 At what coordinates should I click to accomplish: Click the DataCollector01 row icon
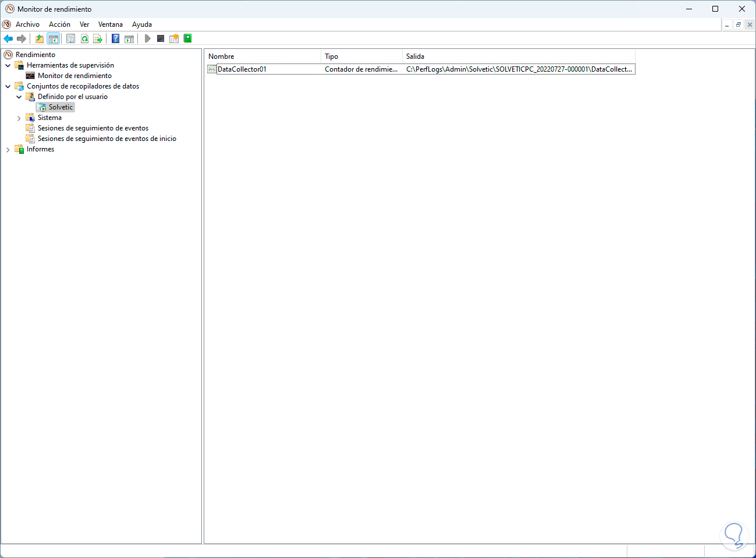(212, 69)
